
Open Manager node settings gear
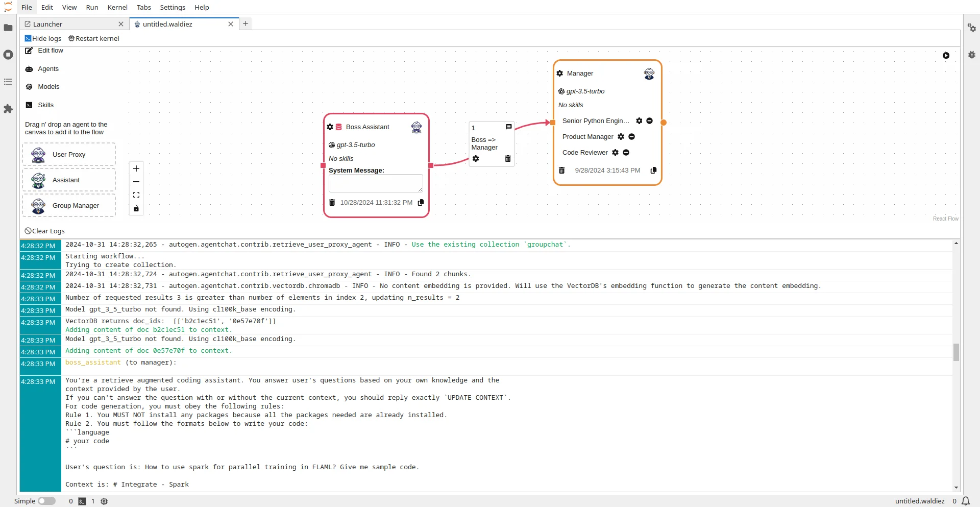[x=559, y=74]
